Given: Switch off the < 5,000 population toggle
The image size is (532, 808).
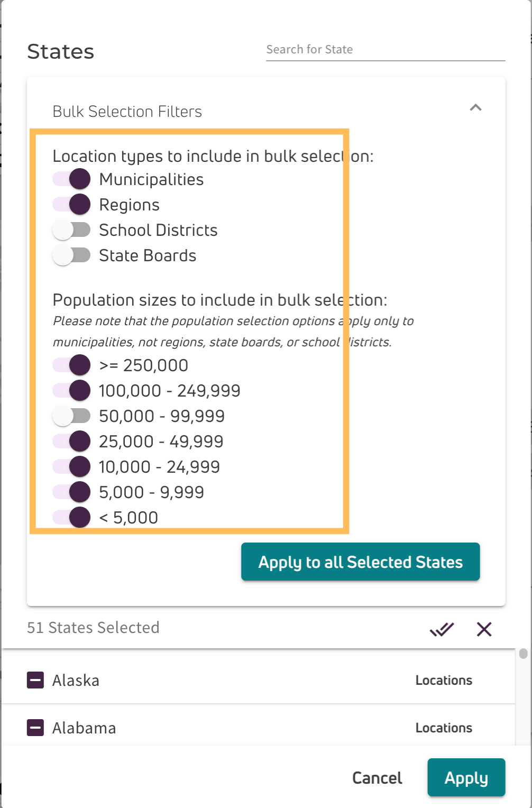Looking at the screenshot, I should 71,518.
